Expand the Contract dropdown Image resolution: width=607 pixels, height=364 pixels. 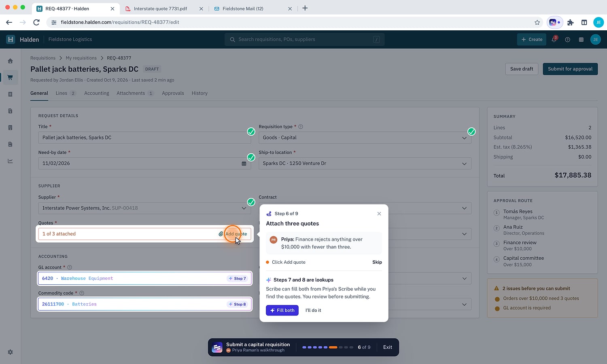[x=464, y=208]
